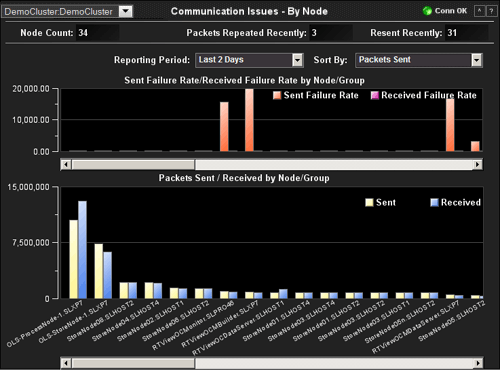This screenshot has width=500, height=371.
Task: Click right arrow of failure rate scrollbar
Action: tap(477, 164)
